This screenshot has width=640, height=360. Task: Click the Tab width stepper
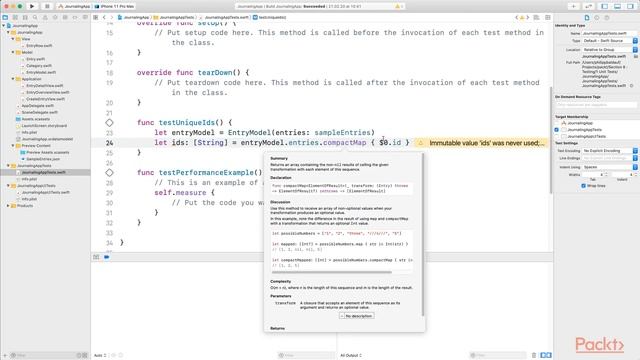pyautogui.click(x=606, y=175)
